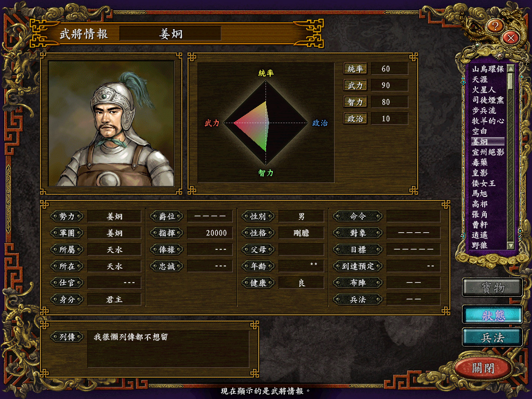Image resolution: width=532 pixels, height=399 pixels.
Task: Click the 武力 war stat label
Action: pyautogui.click(x=355, y=86)
